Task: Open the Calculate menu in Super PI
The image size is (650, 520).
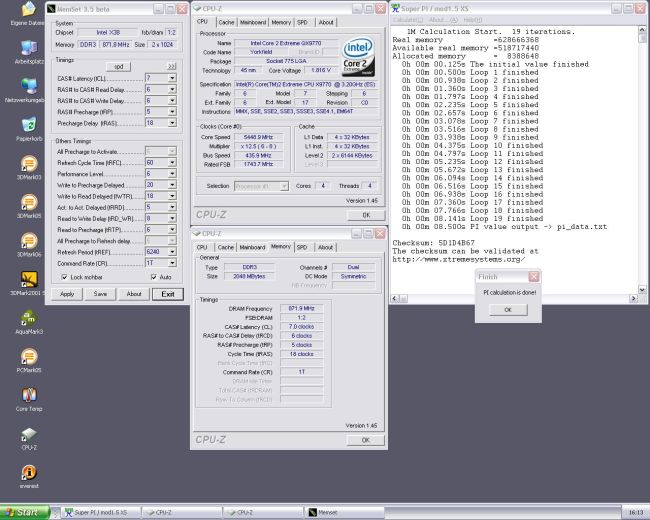Action: tap(408, 20)
